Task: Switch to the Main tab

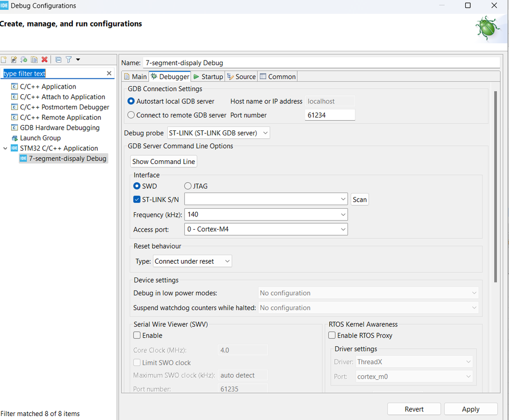Action: coord(136,76)
